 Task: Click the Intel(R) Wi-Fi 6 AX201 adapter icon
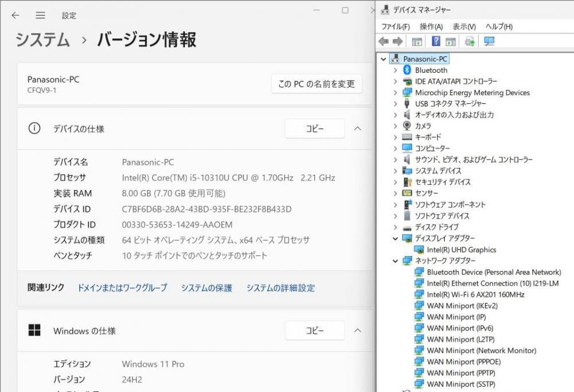419,294
